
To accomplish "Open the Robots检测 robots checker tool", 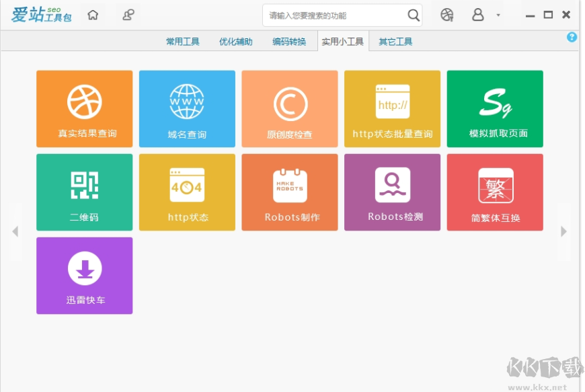I will (x=393, y=192).
